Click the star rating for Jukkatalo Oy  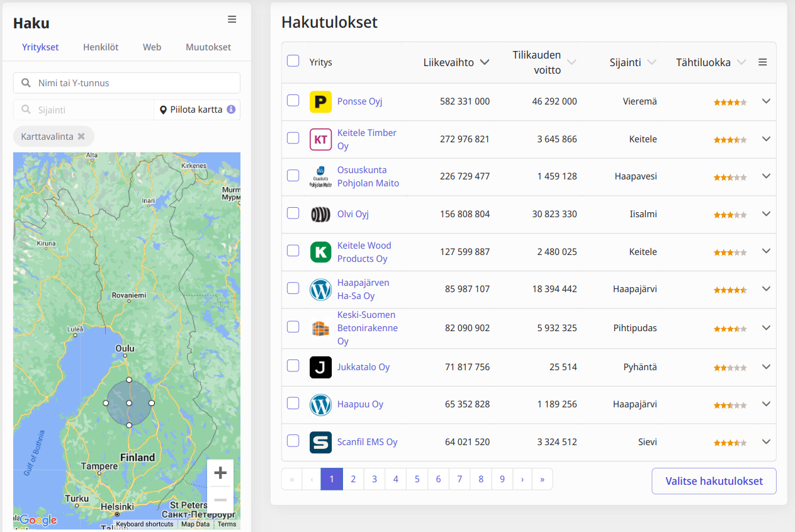click(730, 368)
